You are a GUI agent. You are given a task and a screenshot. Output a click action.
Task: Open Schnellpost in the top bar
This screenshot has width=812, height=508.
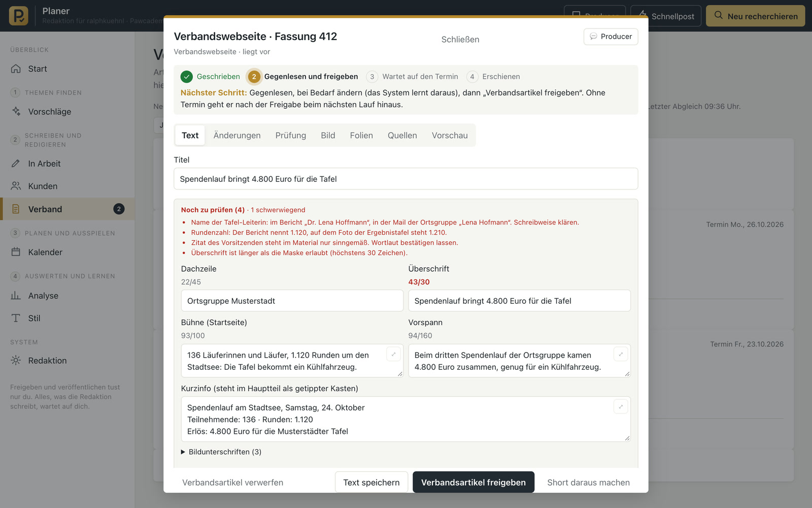(666, 16)
